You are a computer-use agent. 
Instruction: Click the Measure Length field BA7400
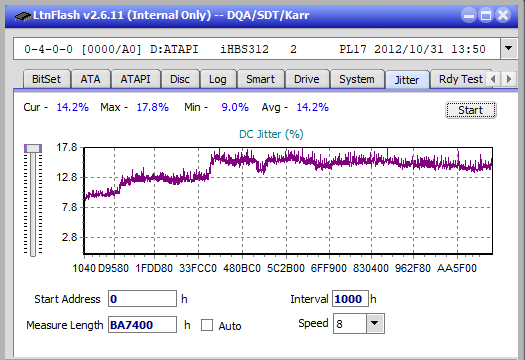[142, 325]
